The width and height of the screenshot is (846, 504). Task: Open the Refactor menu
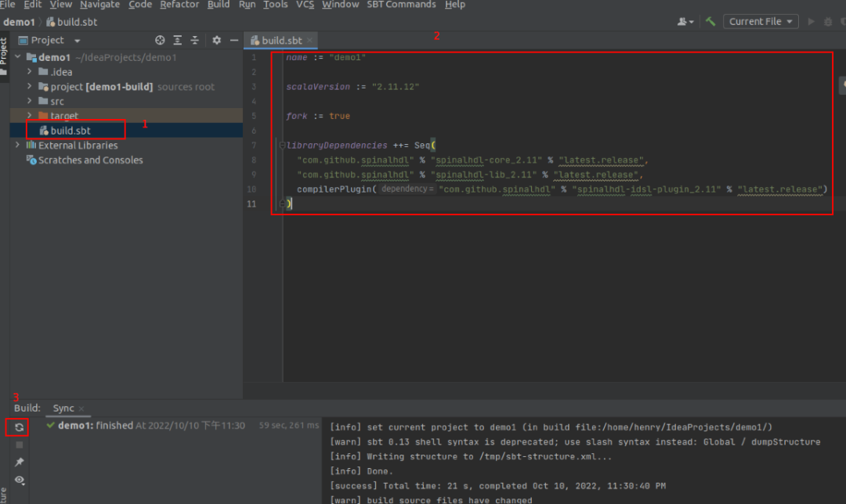click(179, 5)
